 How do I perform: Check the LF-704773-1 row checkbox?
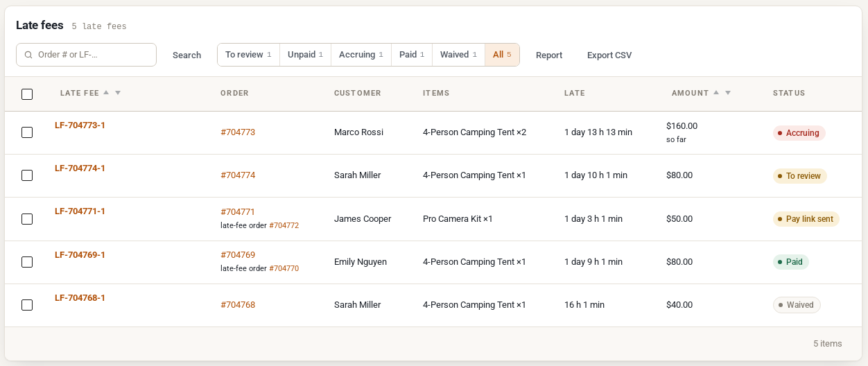pyautogui.click(x=27, y=132)
